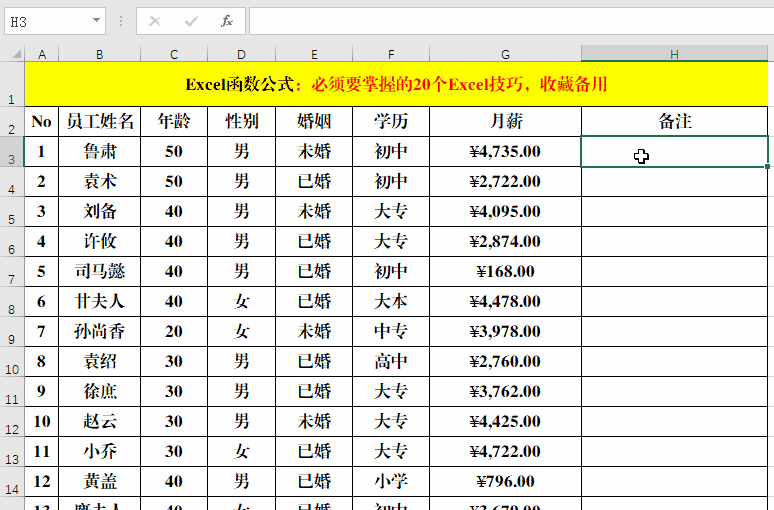Select column C header

174,54
